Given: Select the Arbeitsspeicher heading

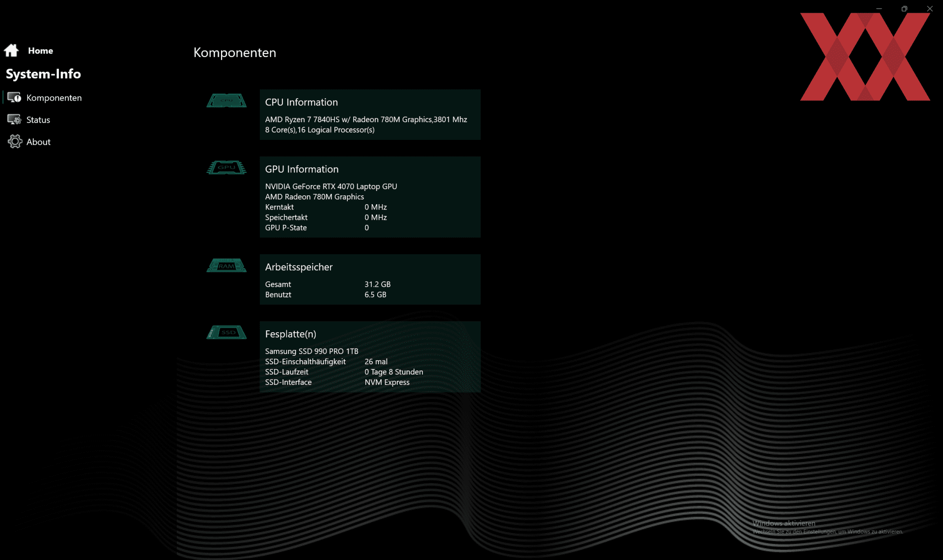Looking at the screenshot, I should click(299, 267).
